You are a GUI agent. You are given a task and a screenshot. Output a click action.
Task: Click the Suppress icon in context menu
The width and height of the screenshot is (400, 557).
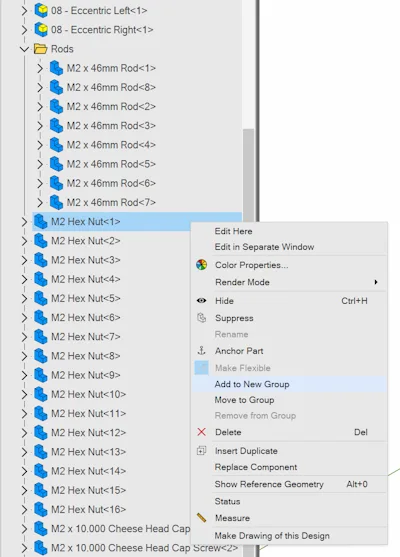[201, 318]
